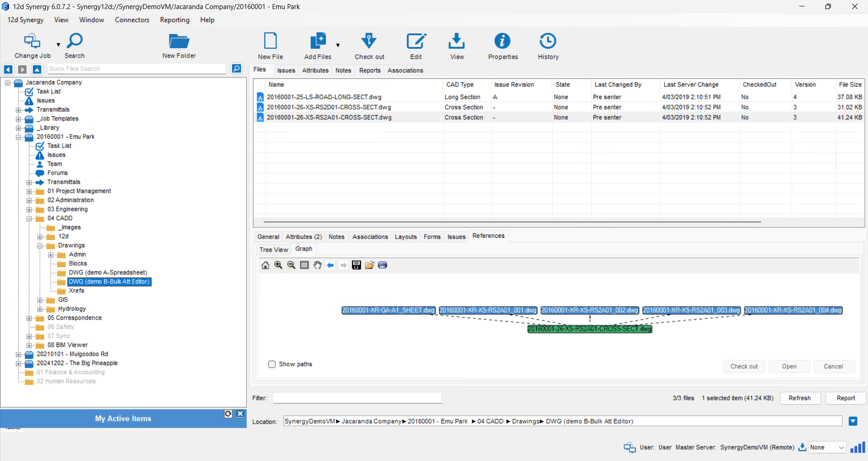Open the None status dropdown
This screenshot has width=868, height=461.
pos(827,447)
